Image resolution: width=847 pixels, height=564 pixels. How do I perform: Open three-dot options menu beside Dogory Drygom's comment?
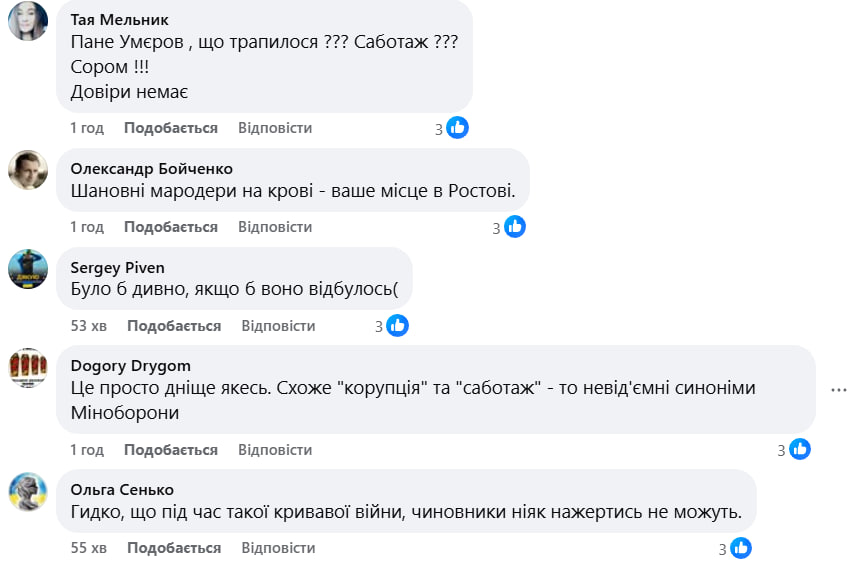[x=838, y=389]
